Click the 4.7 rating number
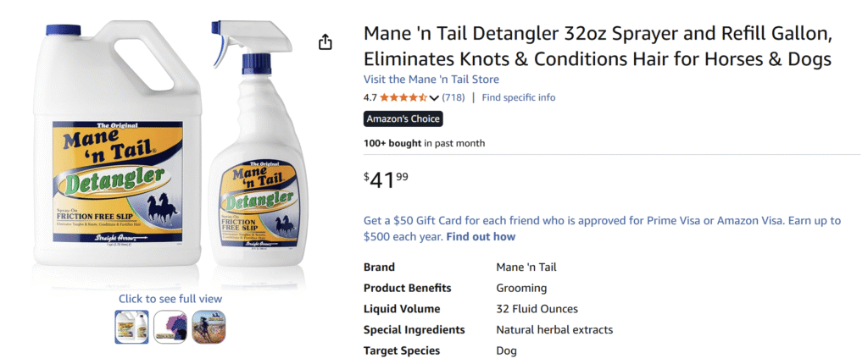 point(370,97)
